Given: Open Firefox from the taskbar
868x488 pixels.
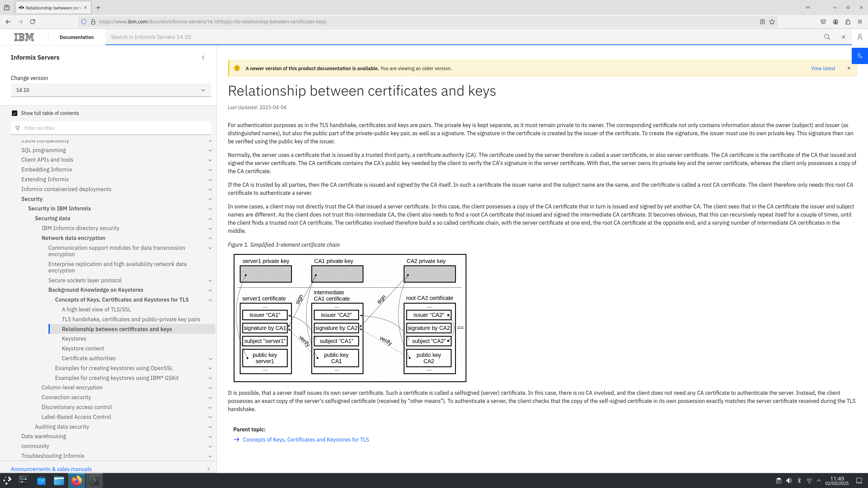Looking at the screenshot, I should point(77,481).
